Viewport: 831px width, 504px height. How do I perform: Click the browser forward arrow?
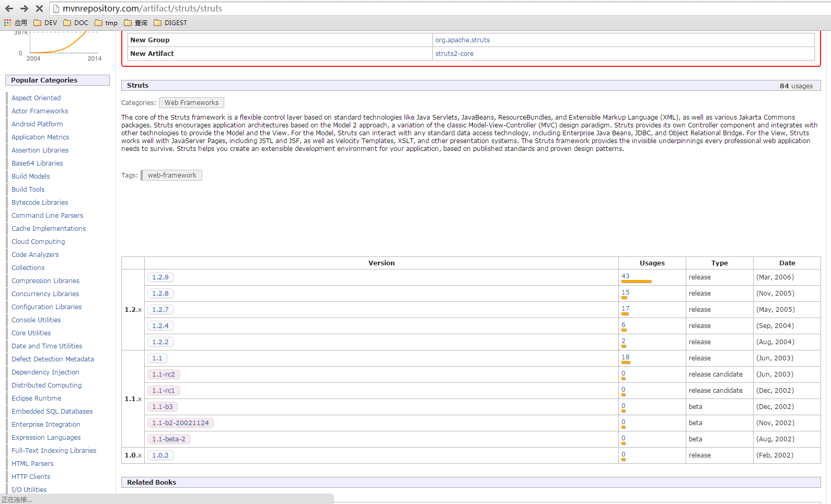pyautogui.click(x=24, y=8)
